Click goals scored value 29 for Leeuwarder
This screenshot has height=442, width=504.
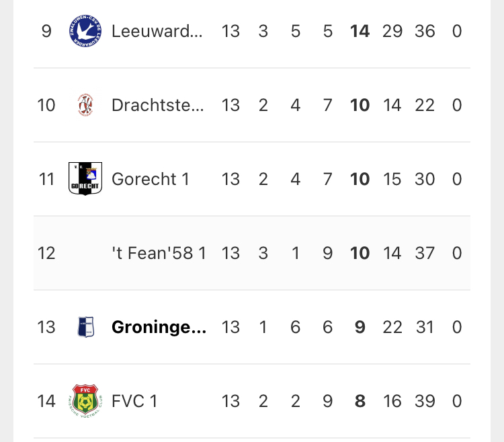(x=392, y=31)
